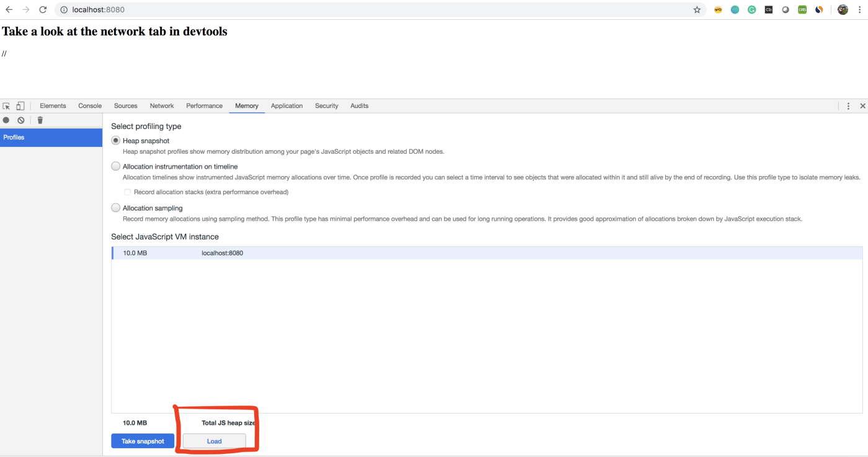Click the browser back arrow
The width and height of the screenshot is (868, 457).
(x=9, y=10)
